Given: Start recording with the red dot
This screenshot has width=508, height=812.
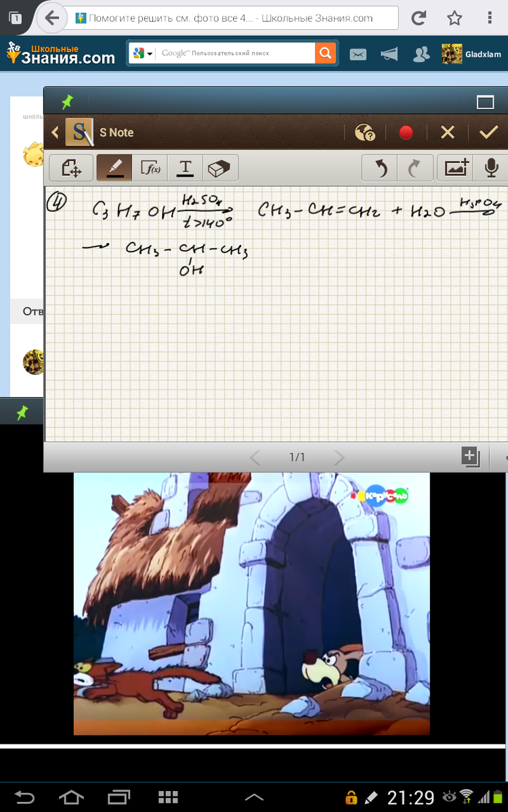Looking at the screenshot, I should 406,133.
